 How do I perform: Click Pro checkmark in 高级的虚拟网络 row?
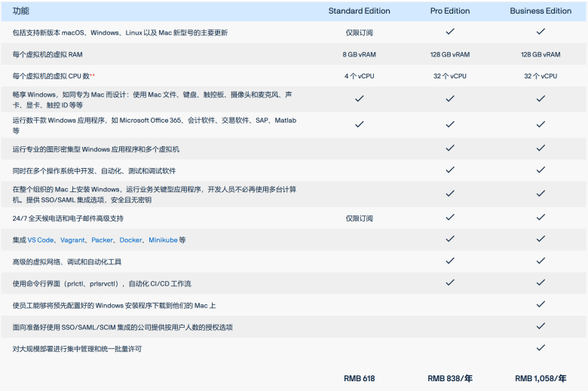point(450,261)
